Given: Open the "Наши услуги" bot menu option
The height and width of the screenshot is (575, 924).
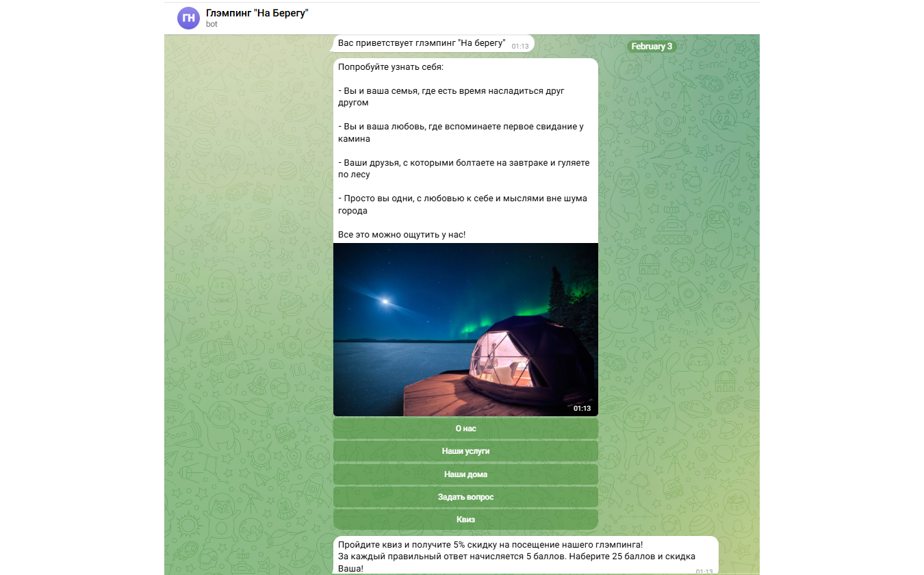Looking at the screenshot, I should tap(465, 452).
